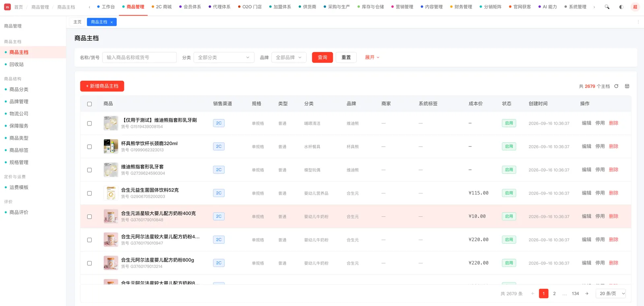The width and height of the screenshot is (644, 306).
Task: Open table column settings icon
Action: (627, 86)
